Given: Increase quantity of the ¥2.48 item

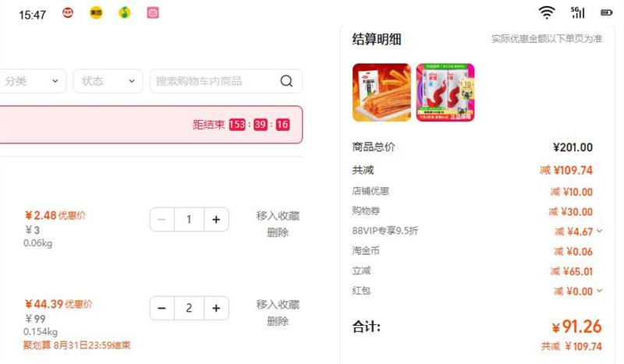Looking at the screenshot, I should pyautogui.click(x=216, y=219).
